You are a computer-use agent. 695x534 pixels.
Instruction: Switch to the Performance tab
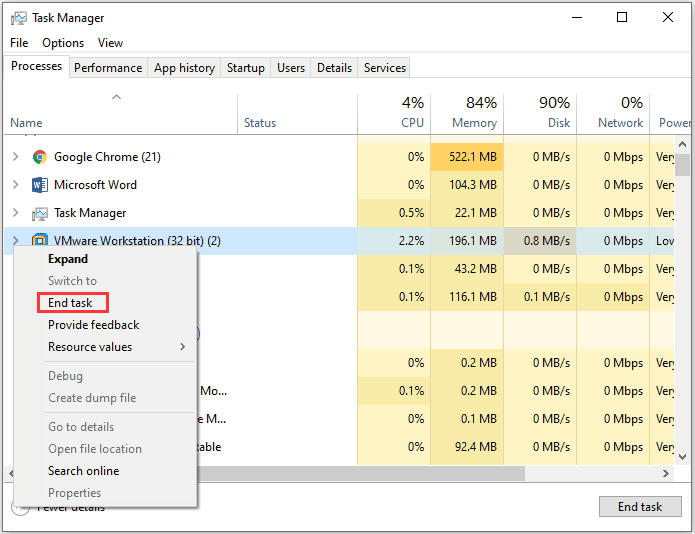(108, 68)
